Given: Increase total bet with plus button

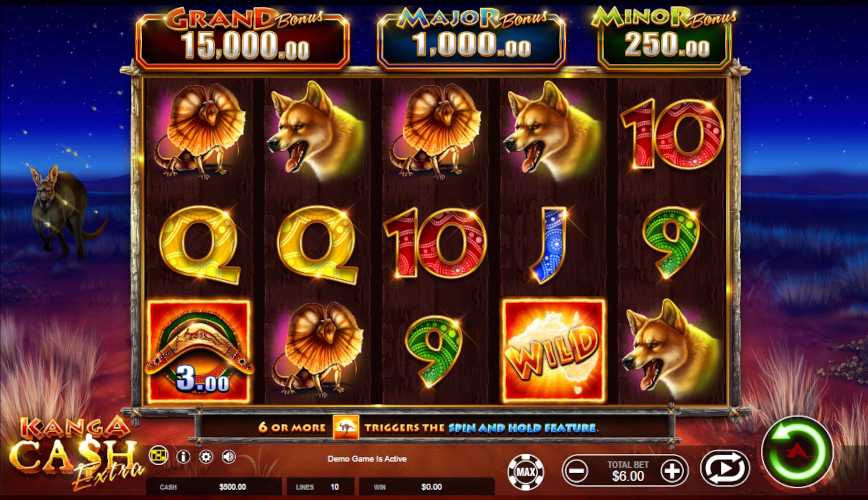Looking at the screenshot, I should (x=673, y=471).
